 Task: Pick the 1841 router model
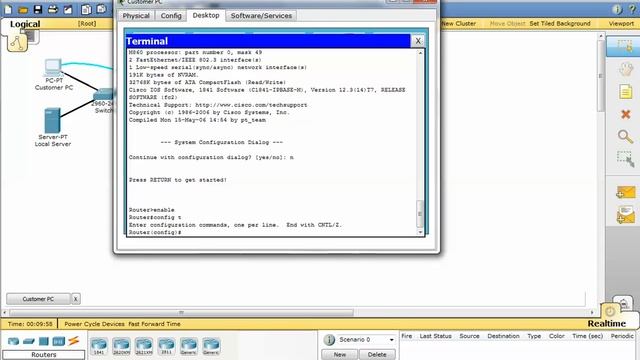tap(99, 346)
